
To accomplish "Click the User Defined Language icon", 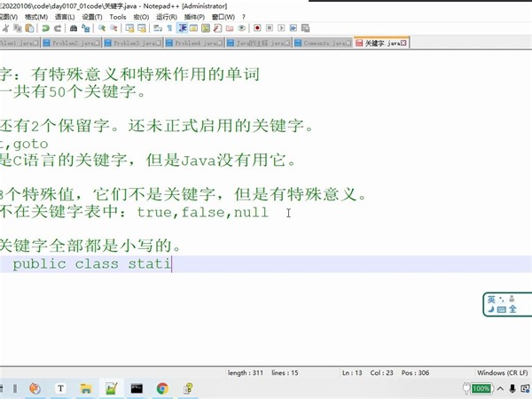I will point(193,28).
